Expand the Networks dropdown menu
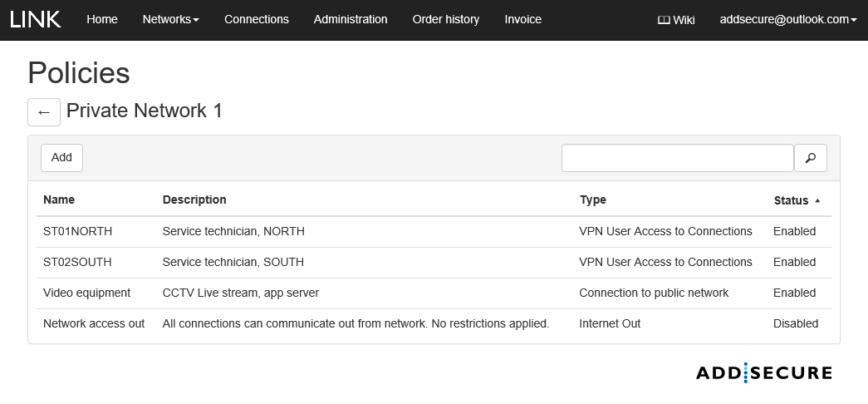This screenshot has width=868, height=404. pyautogui.click(x=170, y=19)
